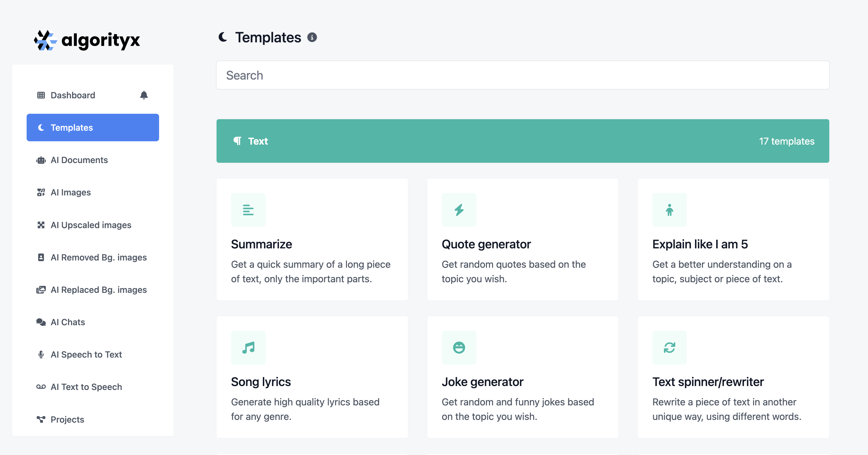The image size is (868, 455).
Task: Click the Summarize template lines icon
Action: click(x=248, y=210)
